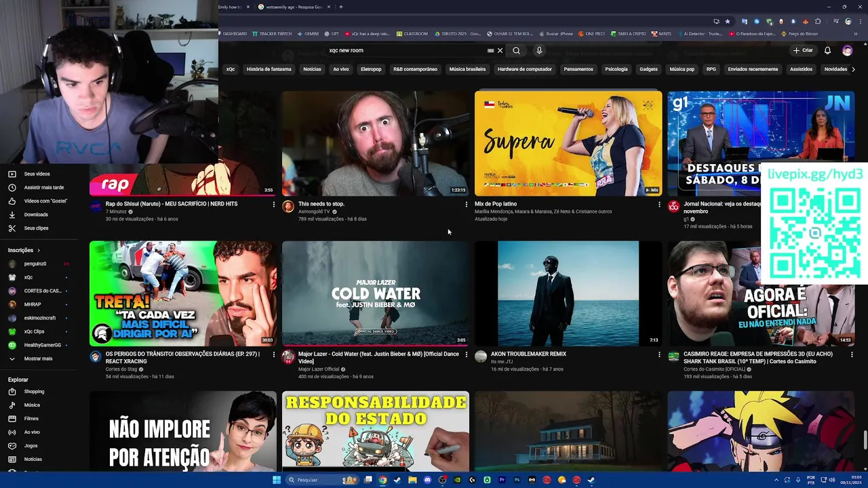Click the magnifier search button

tap(516, 50)
